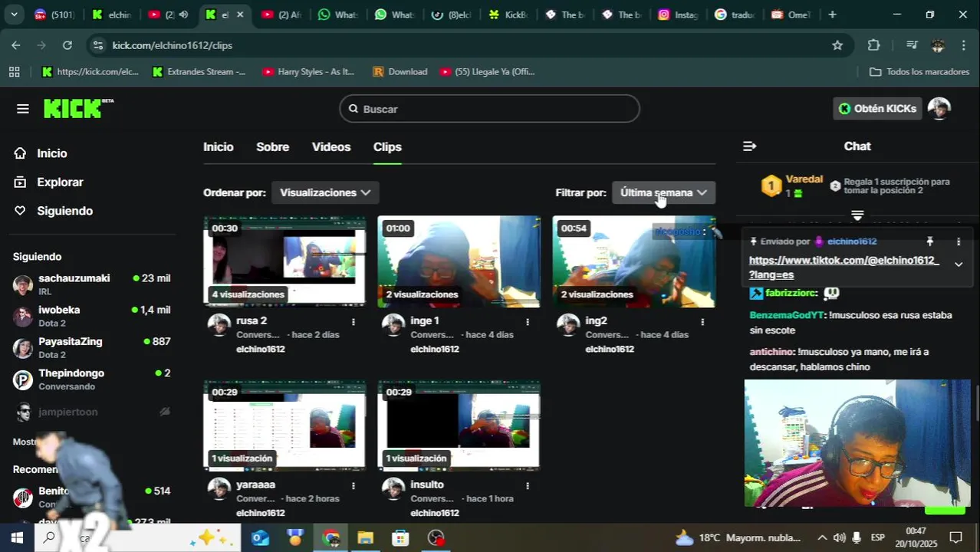Show hidden system tray icons
This screenshot has height=552, width=980.
[x=822, y=537]
